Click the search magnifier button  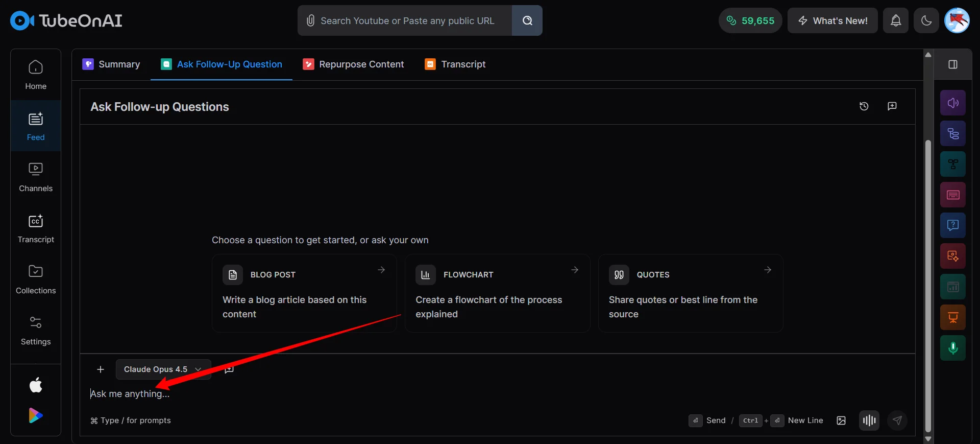(x=527, y=20)
